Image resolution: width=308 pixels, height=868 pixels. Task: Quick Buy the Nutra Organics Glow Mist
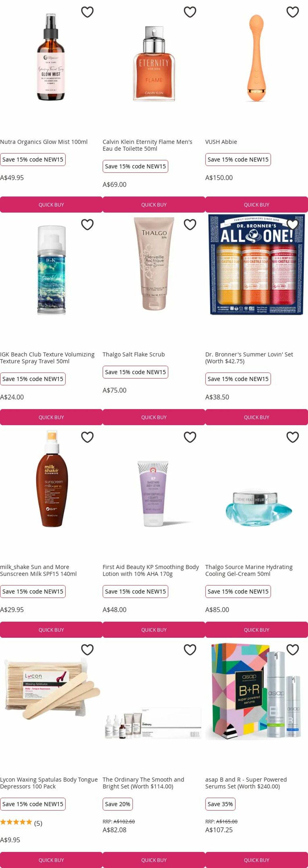[51, 205]
